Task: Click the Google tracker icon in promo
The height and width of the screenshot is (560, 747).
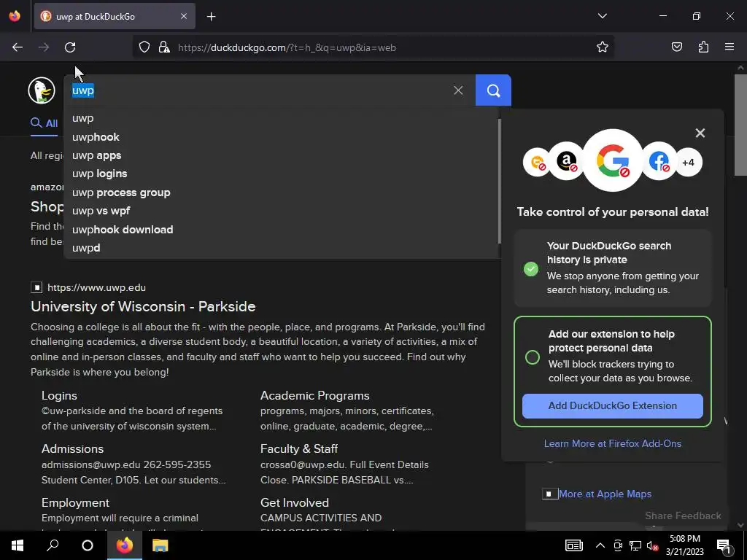Action: point(613,160)
